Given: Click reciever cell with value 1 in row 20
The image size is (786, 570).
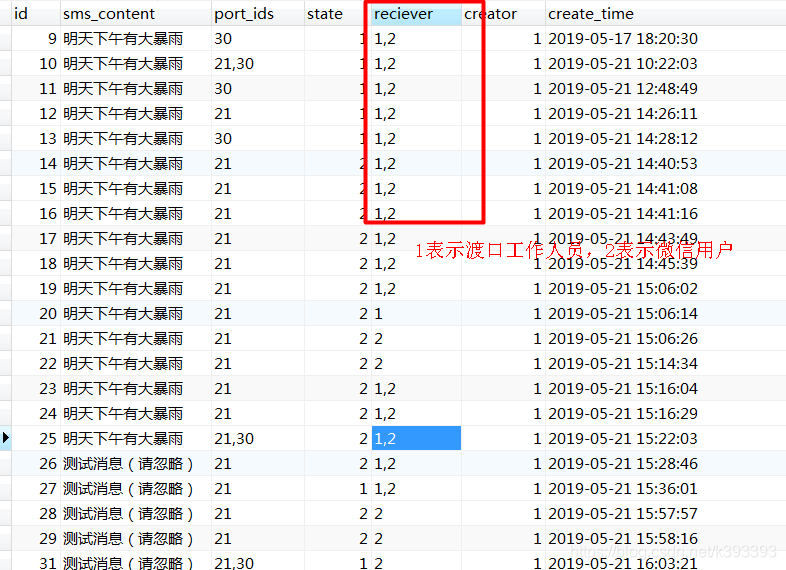Looking at the screenshot, I should pos(416,314).
